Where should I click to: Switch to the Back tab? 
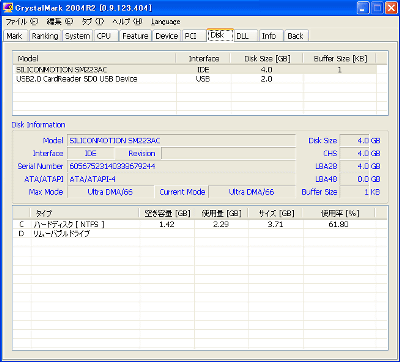[296, 36]
